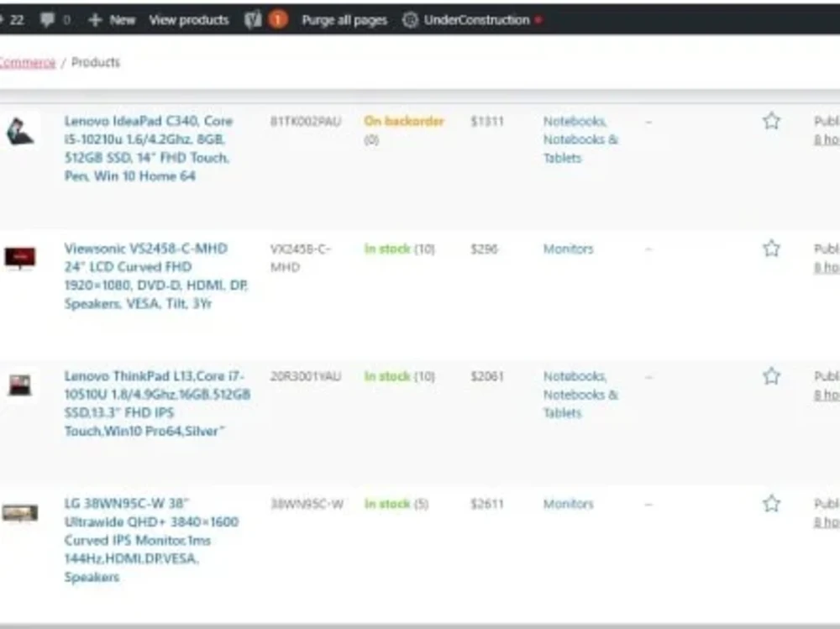Click the LG ultrawide monitor thumbnail
The width and height of the screenshot is (840, 629).
tap(20, 513)
